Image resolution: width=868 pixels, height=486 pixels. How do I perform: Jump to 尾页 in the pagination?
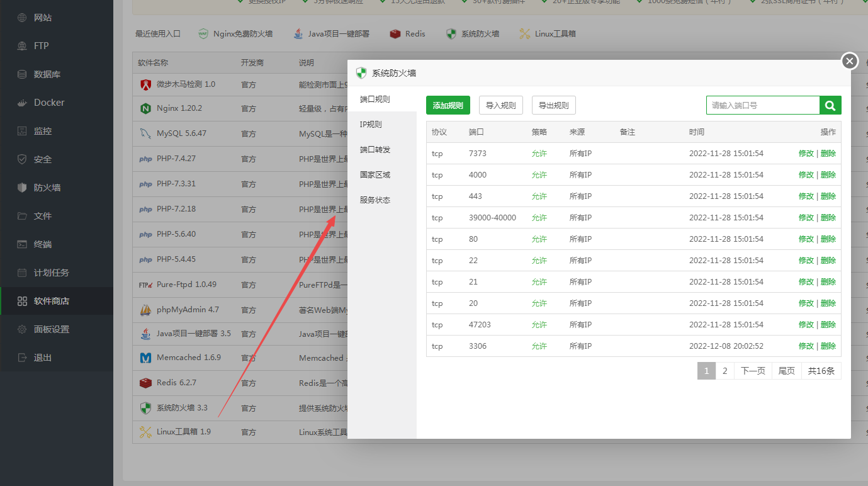point(787,371)
